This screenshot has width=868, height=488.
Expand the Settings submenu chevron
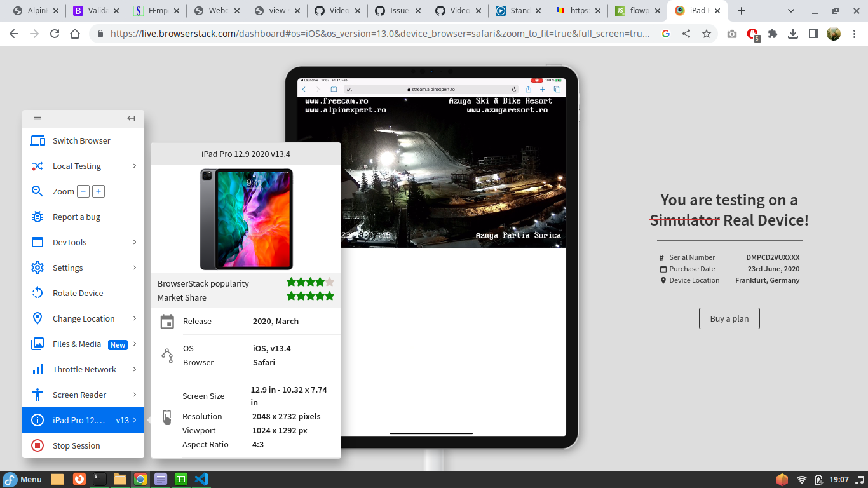(135, 268)
